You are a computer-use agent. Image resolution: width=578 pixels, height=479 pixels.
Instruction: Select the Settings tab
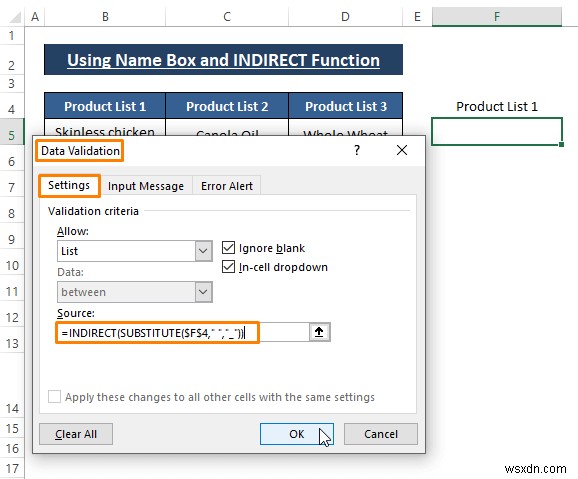coord(69,185)
